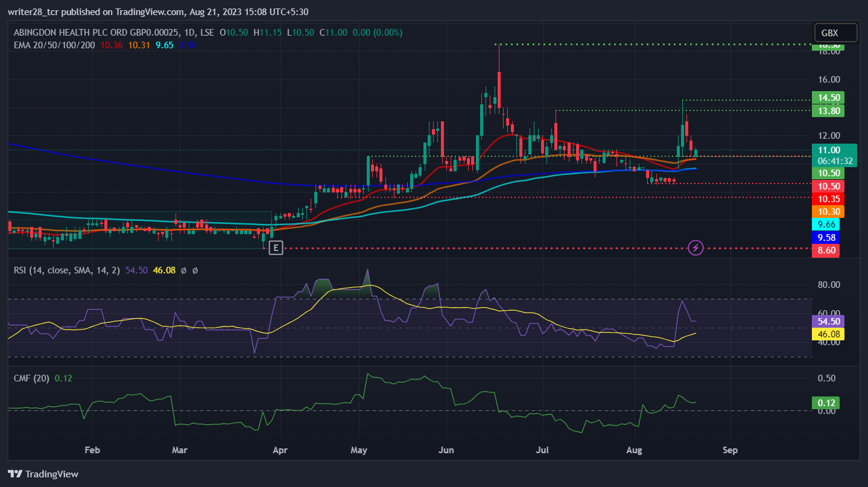Click the red 10.36 EMA legend value
Image resolution: width=868 pixels, height=487 pixels.
tap(112, 45)
